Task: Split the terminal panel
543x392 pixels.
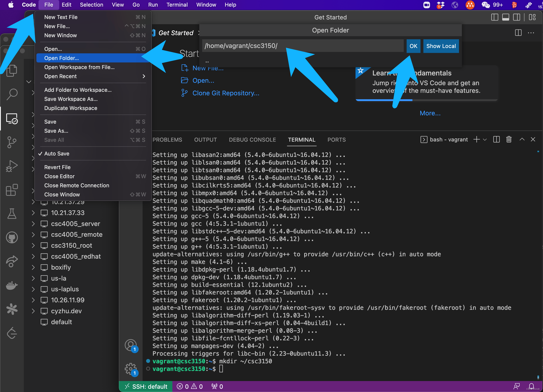Action: point(496,139)
